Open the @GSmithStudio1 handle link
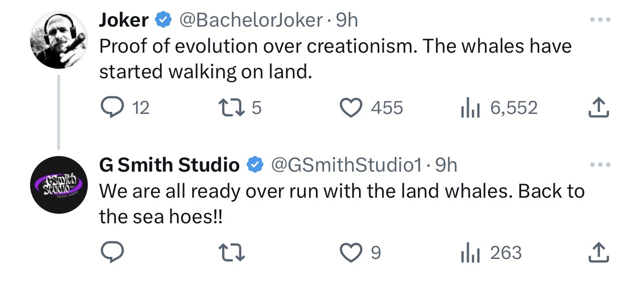 click(346, 165)
